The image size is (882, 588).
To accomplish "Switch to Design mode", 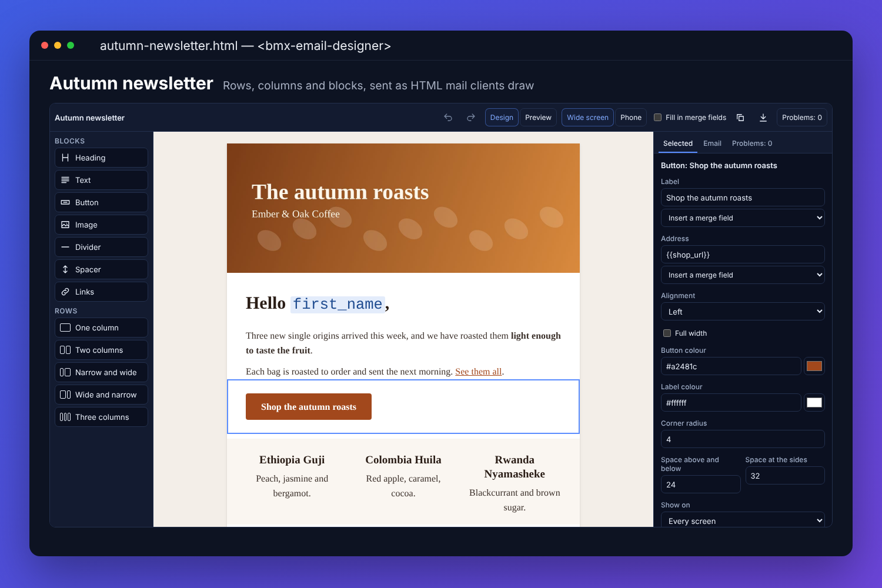I will tap(502, 118).
